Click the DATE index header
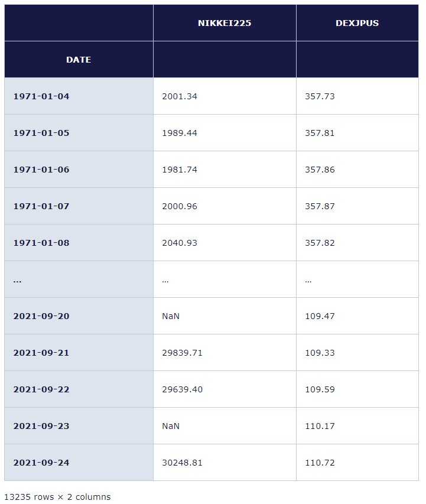This screenshot has width=426, height=504. click(x=79, y=60)
